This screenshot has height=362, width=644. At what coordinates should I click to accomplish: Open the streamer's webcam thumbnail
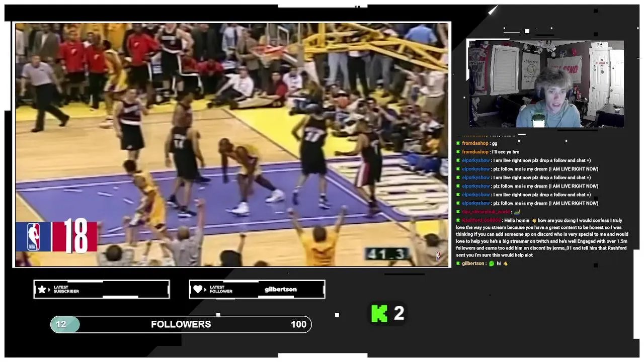[546, 83]
